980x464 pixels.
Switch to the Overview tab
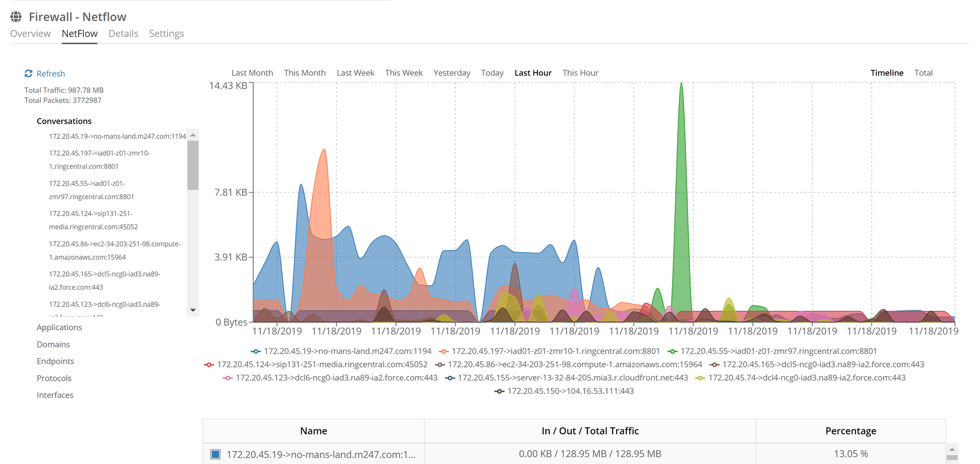pos(31,34)
